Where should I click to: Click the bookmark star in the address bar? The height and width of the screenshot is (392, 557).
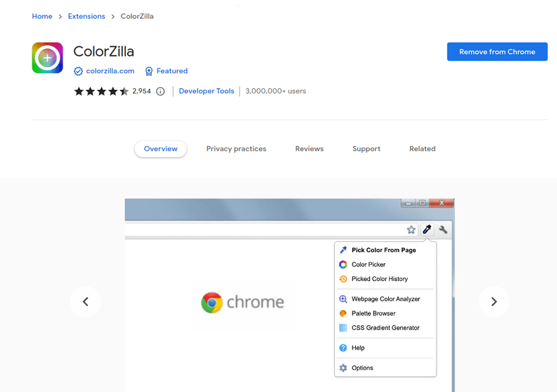411,230
